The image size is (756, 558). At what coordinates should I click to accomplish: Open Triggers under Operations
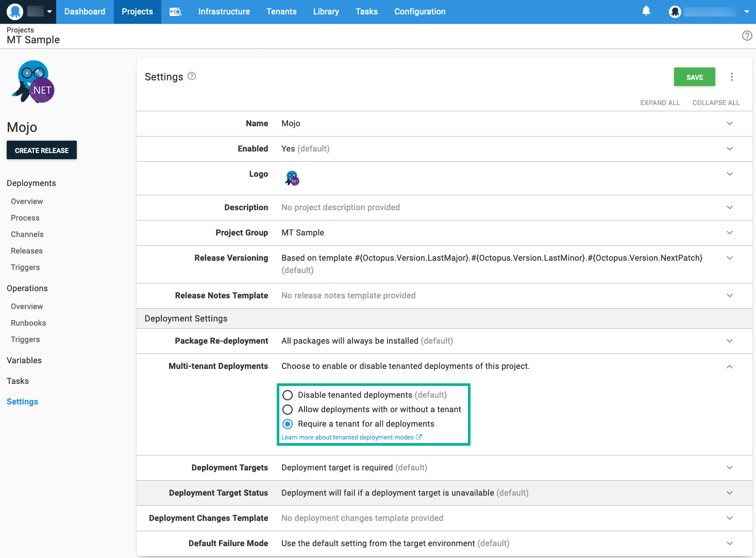(x=25, y=340)
